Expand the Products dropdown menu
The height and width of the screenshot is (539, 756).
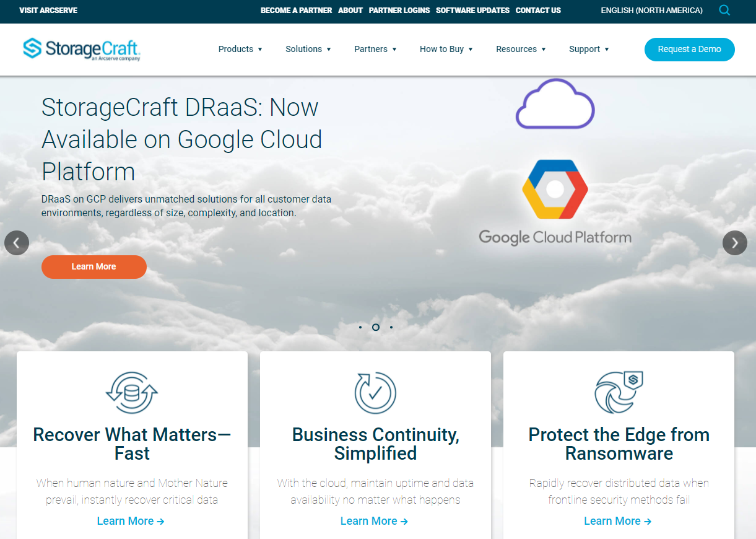(240, 49)
